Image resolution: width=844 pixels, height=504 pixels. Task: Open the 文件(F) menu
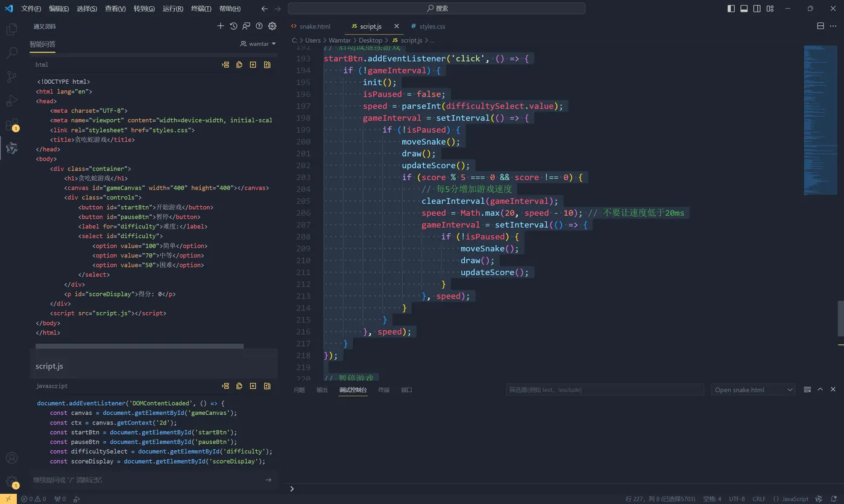click(x=31, y=8)
